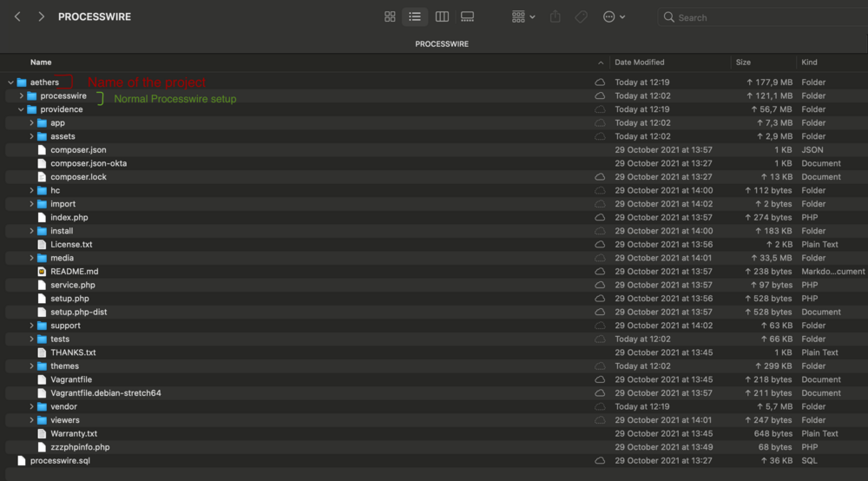Expand the vendor folder

[x=31, y=406]
